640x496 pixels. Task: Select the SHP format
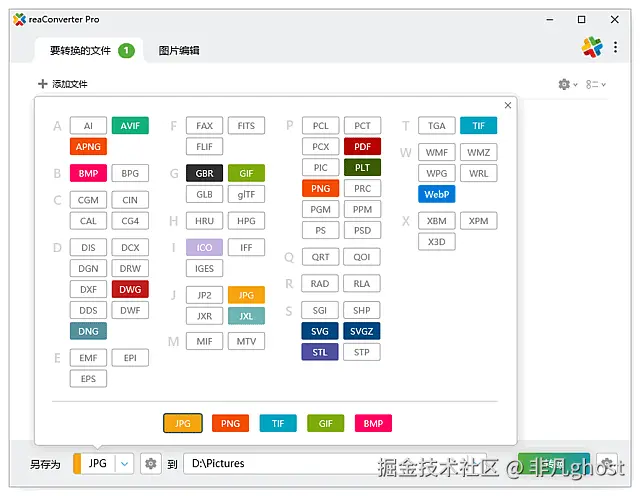362,310
